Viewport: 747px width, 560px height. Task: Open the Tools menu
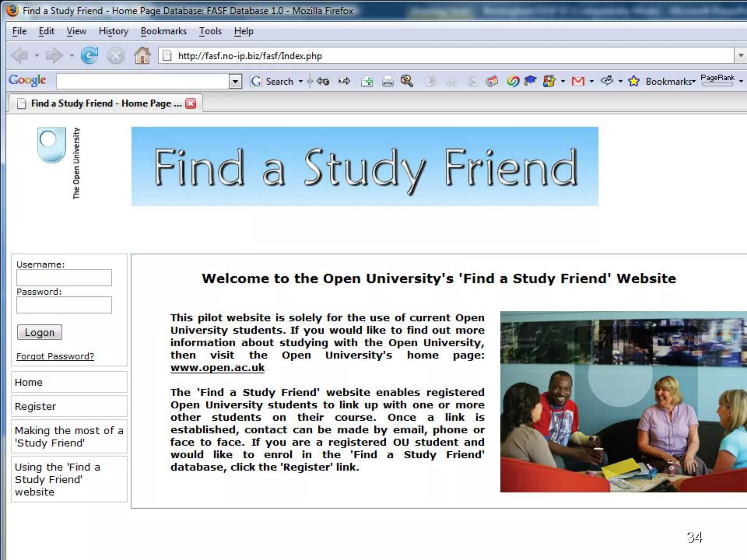pyautogui.click(x=210, y=31)
